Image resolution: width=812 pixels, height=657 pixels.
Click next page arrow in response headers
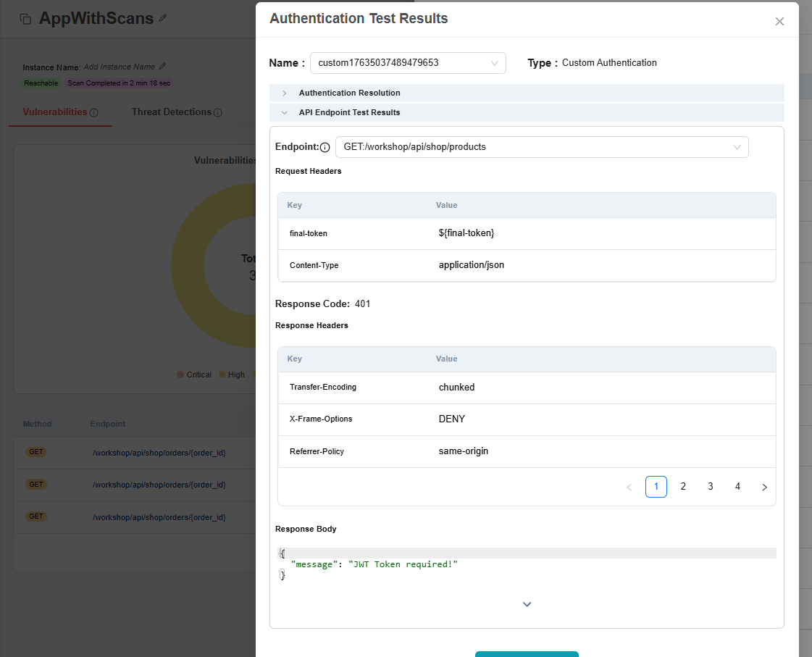pyautogui.click(x=764, y=487)
